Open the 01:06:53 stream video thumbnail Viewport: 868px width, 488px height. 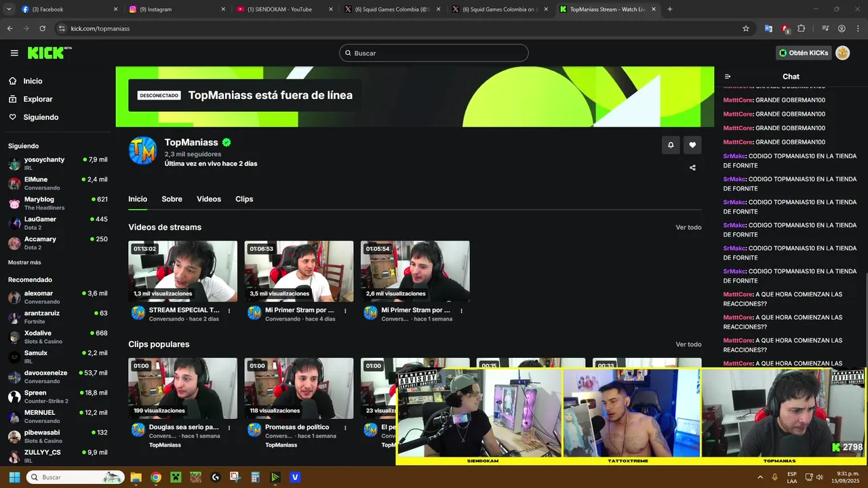[299, 271]
